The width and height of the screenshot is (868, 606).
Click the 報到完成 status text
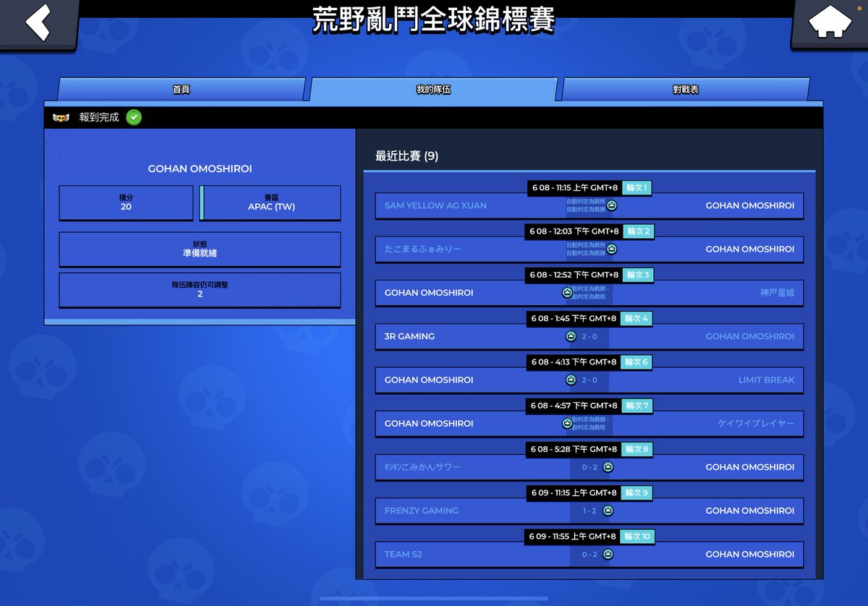(x=99, y=117)
